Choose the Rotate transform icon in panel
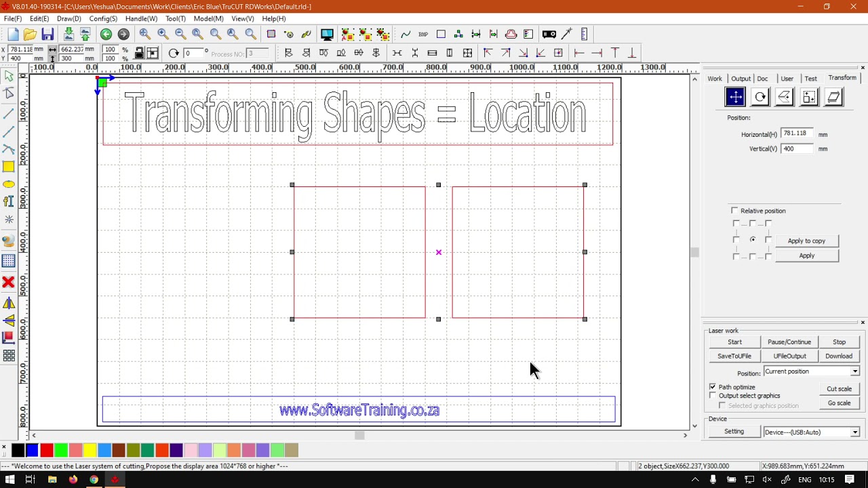 pos(760,98)
